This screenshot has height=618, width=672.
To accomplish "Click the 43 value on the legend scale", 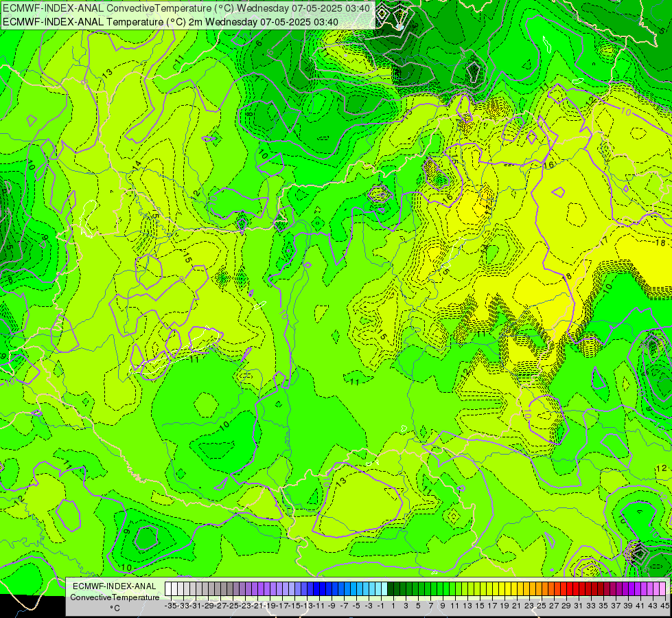I will [x=653, y=606].
